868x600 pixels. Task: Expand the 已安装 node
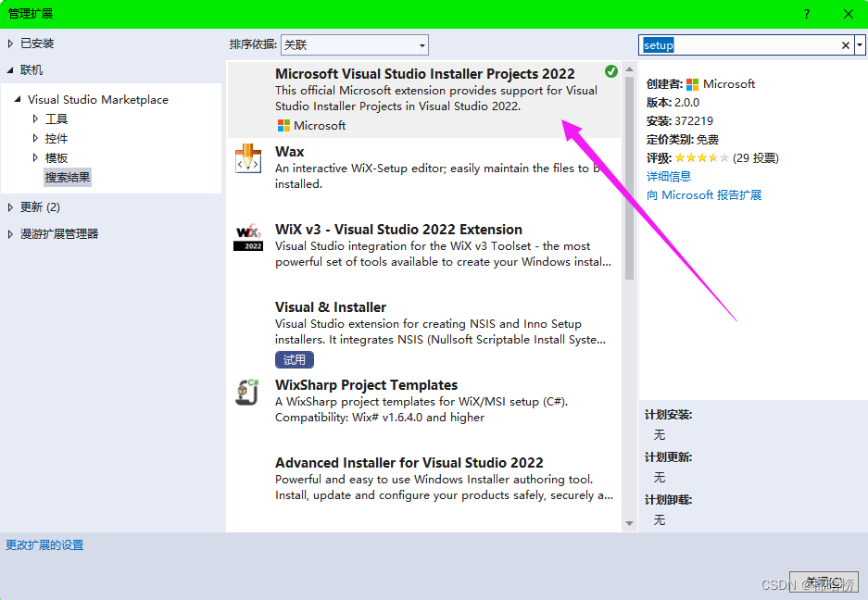[10, 44]
